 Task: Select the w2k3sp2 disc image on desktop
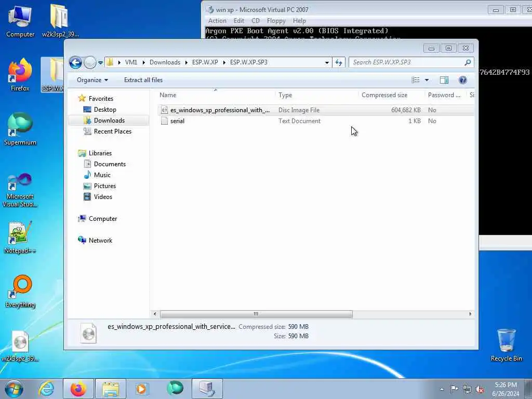(x=20, y=346)
